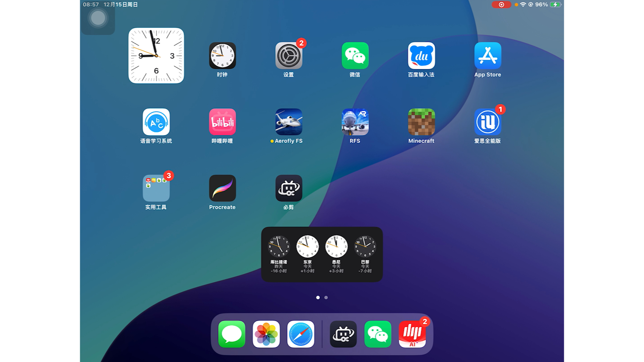
Task: Switch to the second home screen page dot
Action: pyautogui.click(x=326, y=297)
